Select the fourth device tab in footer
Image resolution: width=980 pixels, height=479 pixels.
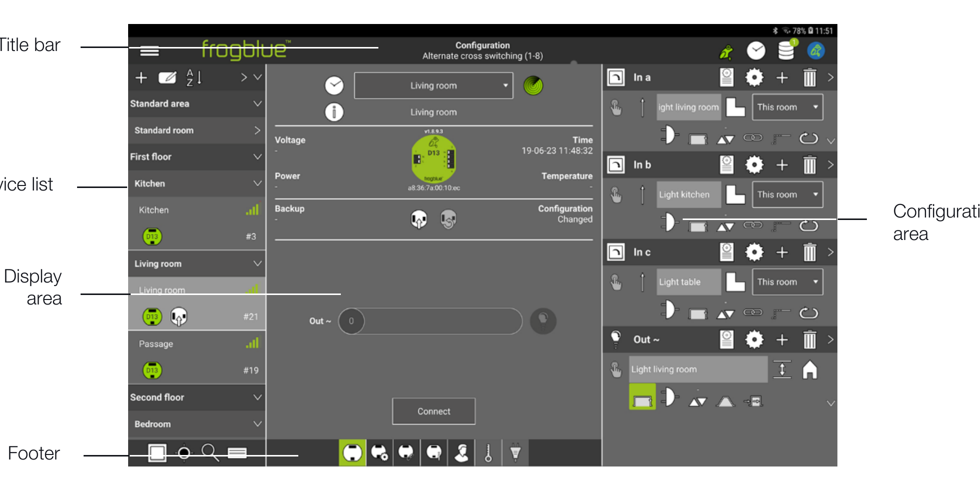434,453
